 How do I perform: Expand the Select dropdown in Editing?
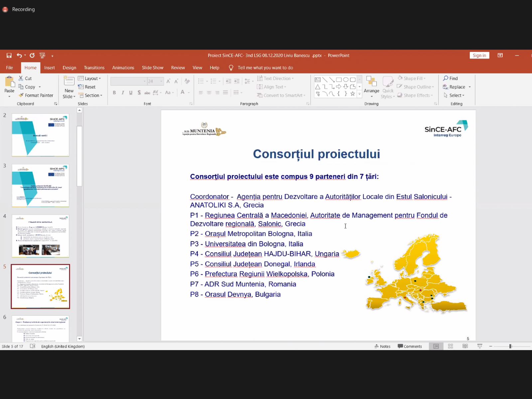coord(455,95)
